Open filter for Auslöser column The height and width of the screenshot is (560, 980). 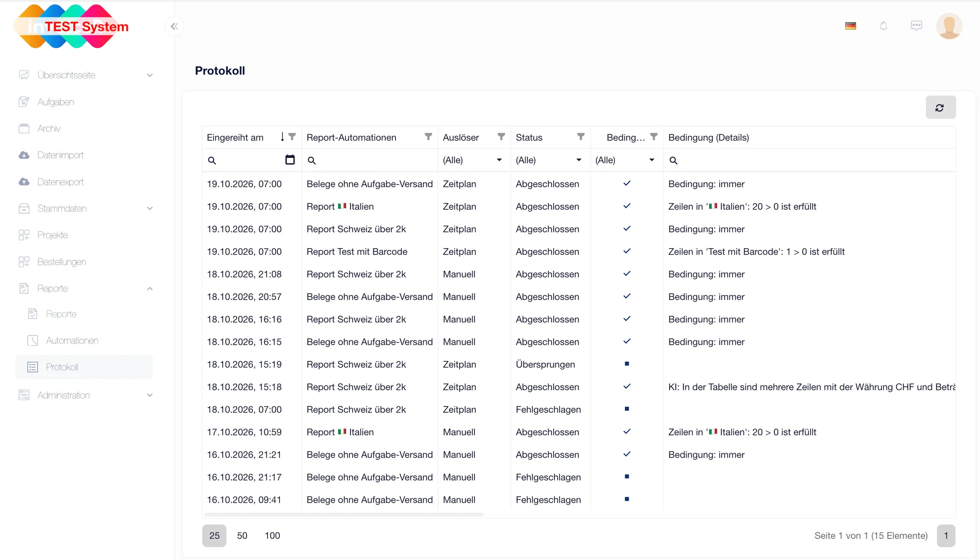pyautogui.click(x=501, y=137)
